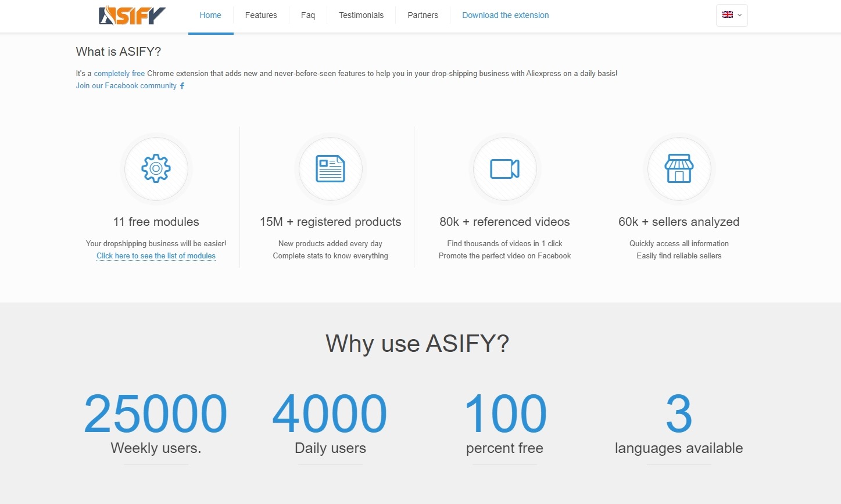Click the 15M + registered products heading
The height and width of the screenshot is (504, 841).
[x=331, y=222]
